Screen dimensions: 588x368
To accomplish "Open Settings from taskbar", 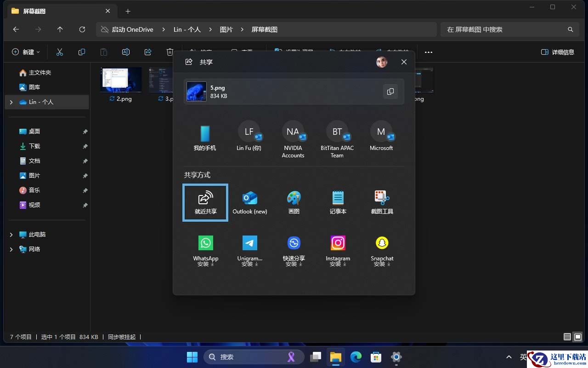I will point(396,357).
